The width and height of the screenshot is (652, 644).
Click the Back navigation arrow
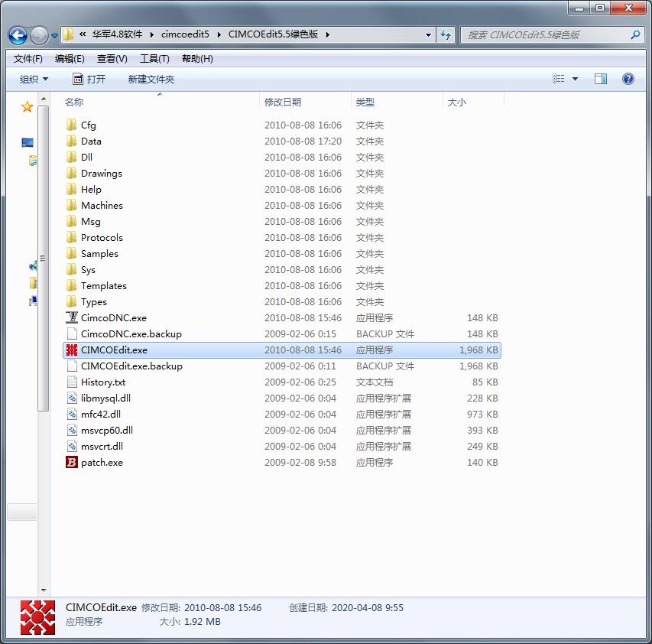tap(18, 35)
